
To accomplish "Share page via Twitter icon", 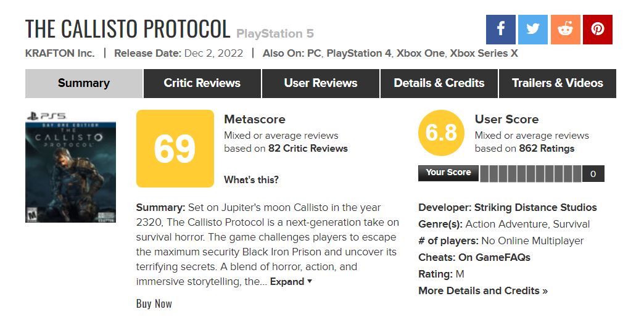I will [x=533, y=29].
